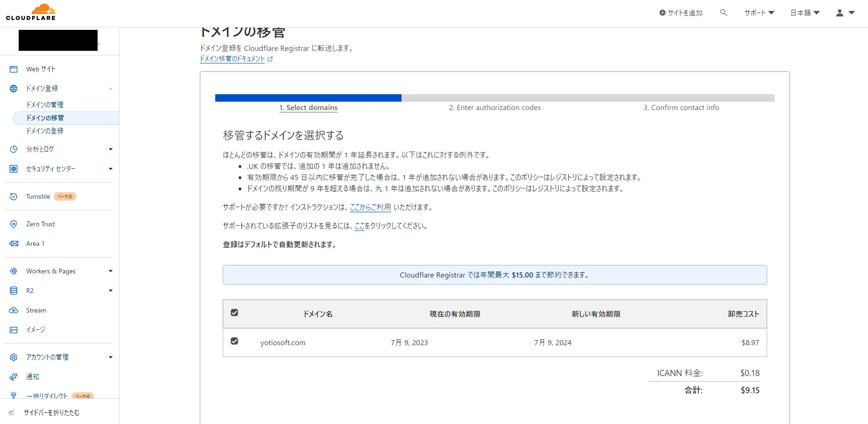
Task: Click the 合計 $9.15 total amount
Action: (x=750, y=390)
